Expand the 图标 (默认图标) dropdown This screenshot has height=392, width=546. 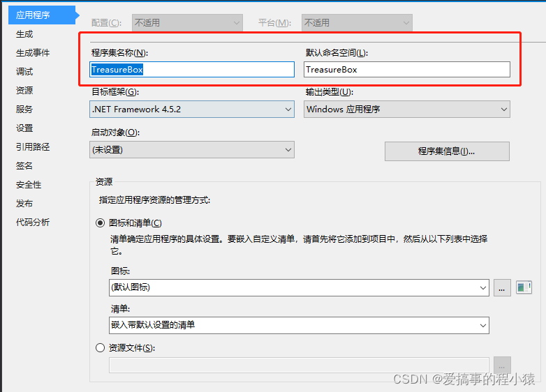(x=299, y=287)
